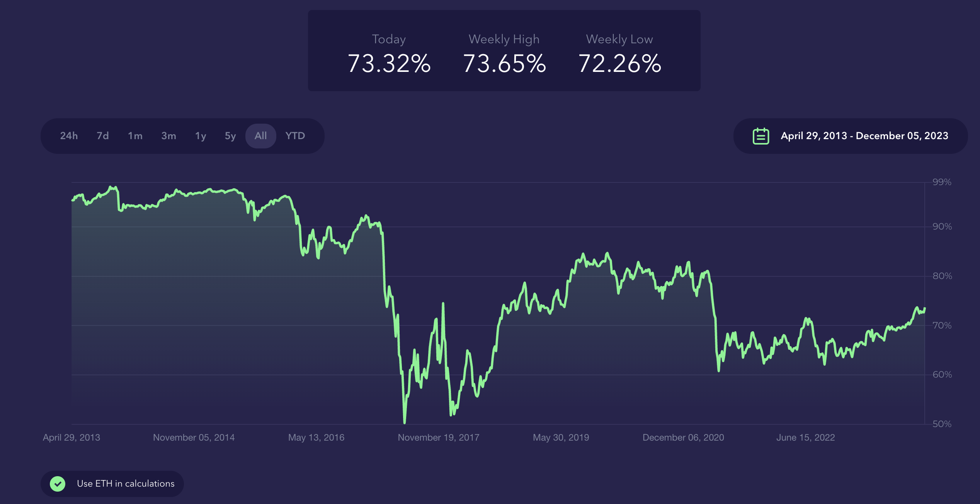Switch to YTD range
Screen dimensions: 980x504
click(x=295, y=136)
